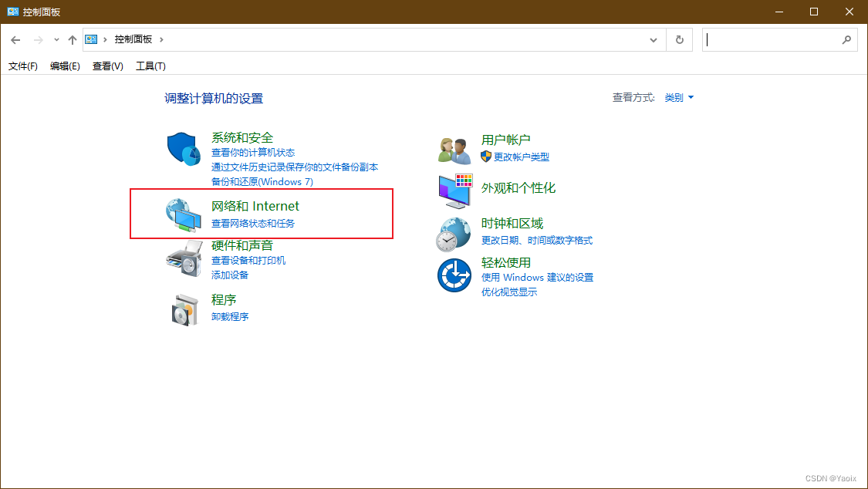The height and width of the screenshot is (489, 868).
Task: Open 网络和 Internet category link
Action: click(255, 207)
